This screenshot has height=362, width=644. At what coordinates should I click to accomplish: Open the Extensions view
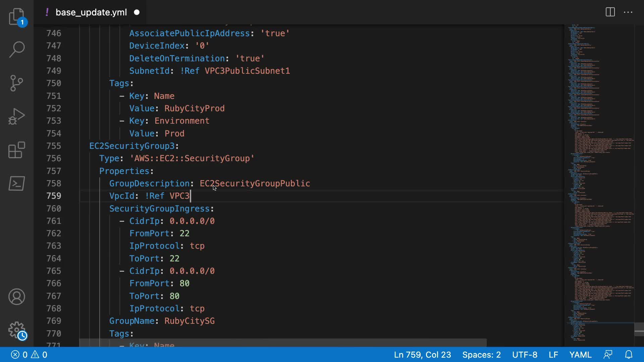(16, 150)
